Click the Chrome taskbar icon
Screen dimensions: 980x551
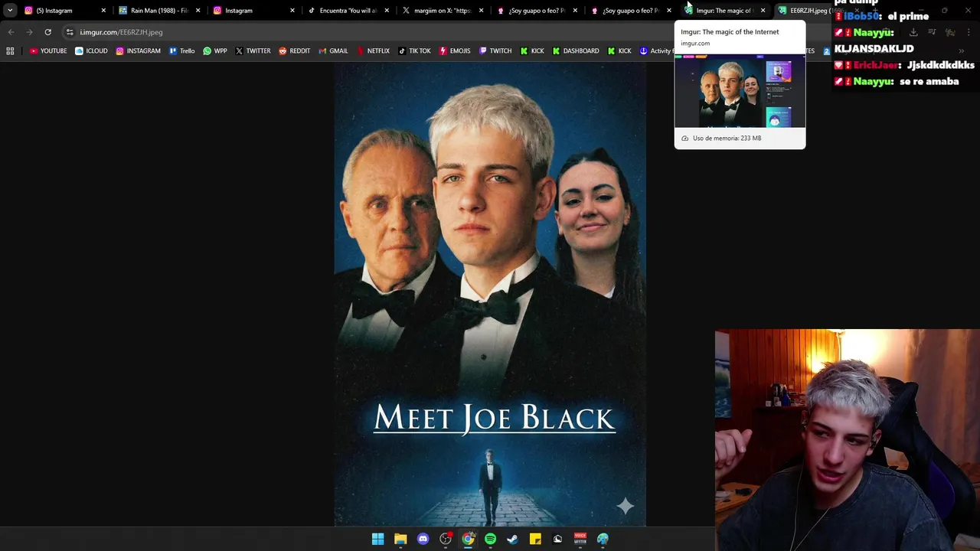[468, 539]
